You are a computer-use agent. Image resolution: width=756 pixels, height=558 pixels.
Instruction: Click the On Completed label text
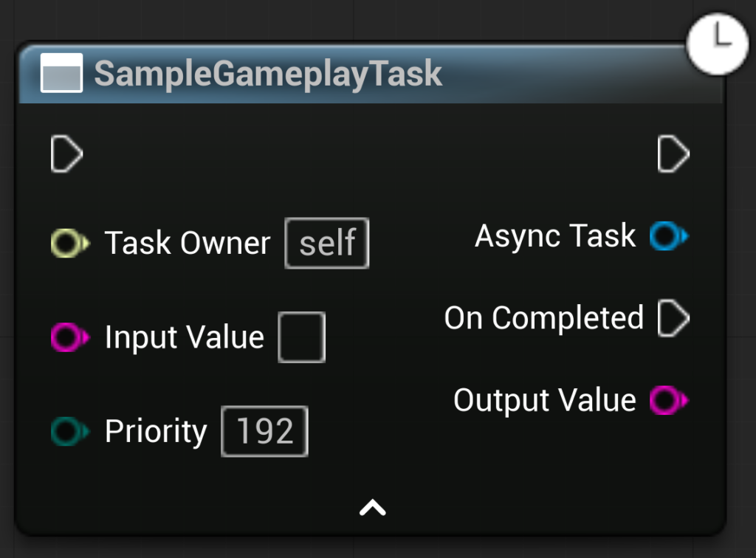(544, 318)
